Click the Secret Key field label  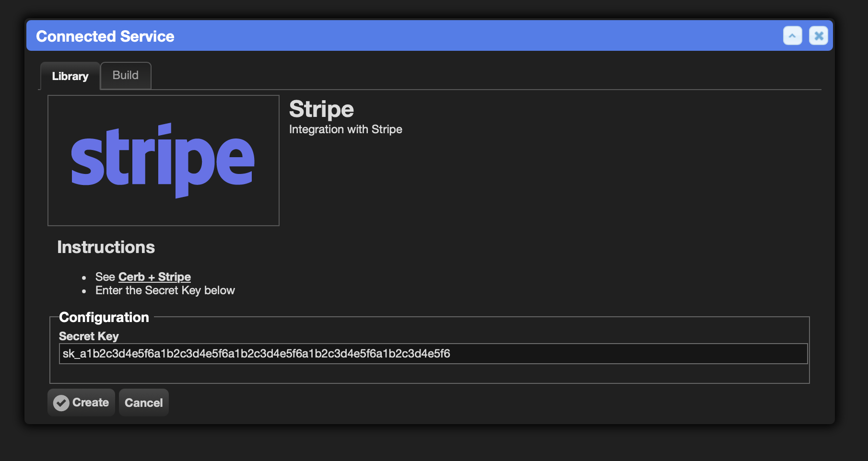(x=89, y=336)
